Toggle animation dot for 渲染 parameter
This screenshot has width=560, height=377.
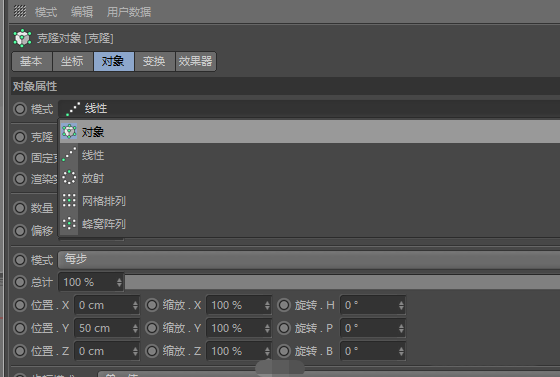(20, 179)
